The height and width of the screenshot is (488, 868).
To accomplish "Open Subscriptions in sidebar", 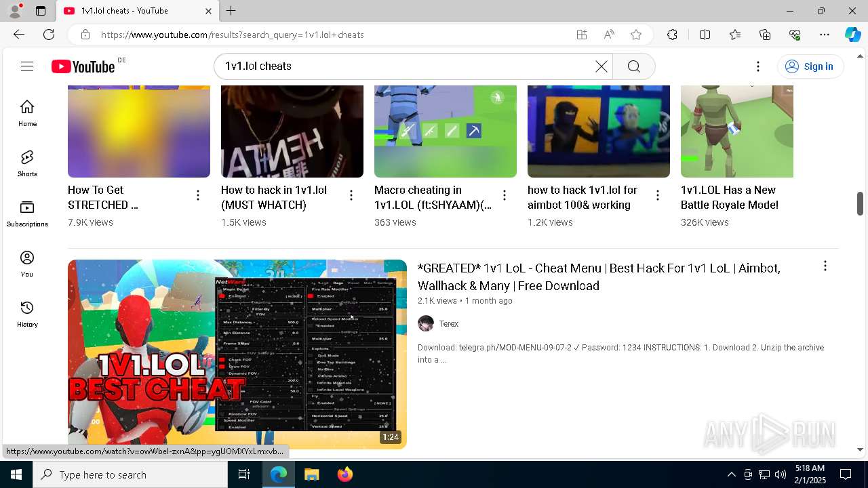I will click(x=27, y=213).
